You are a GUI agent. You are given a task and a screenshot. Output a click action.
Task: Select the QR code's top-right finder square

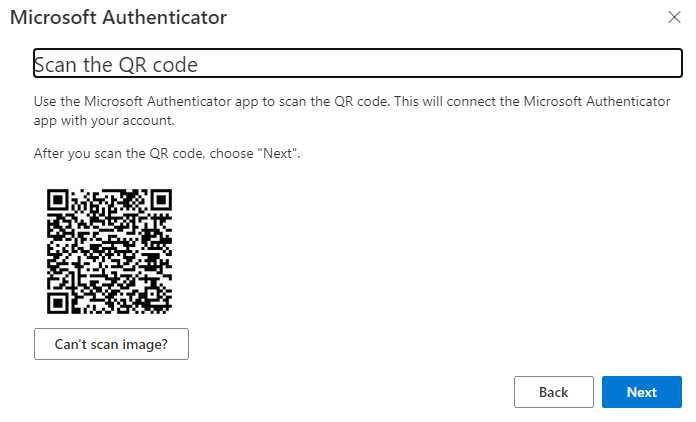161,198
